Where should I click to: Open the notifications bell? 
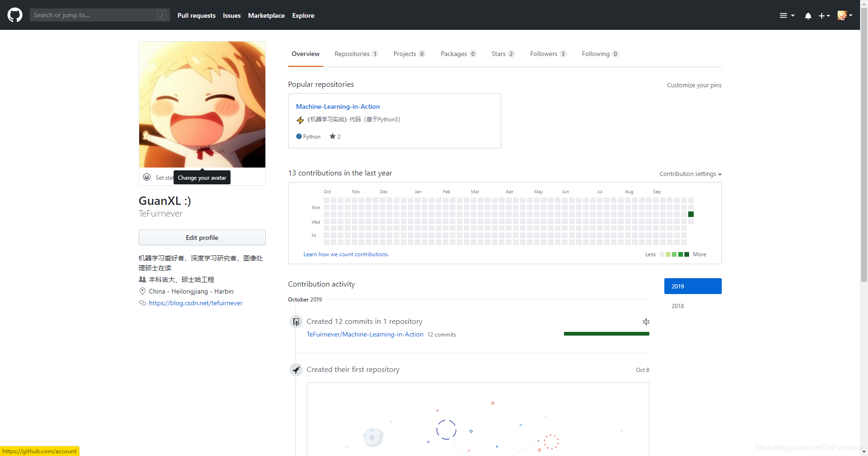[x=808, y=15]
